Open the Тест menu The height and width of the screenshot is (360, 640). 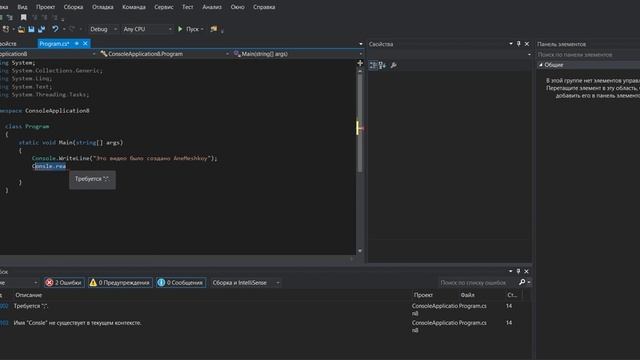[188, 7]
